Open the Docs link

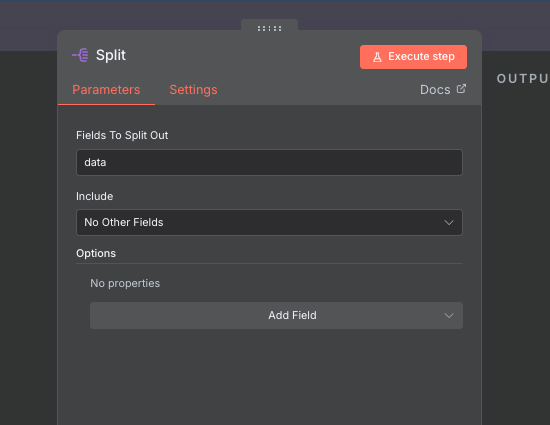tap(443, 89)
